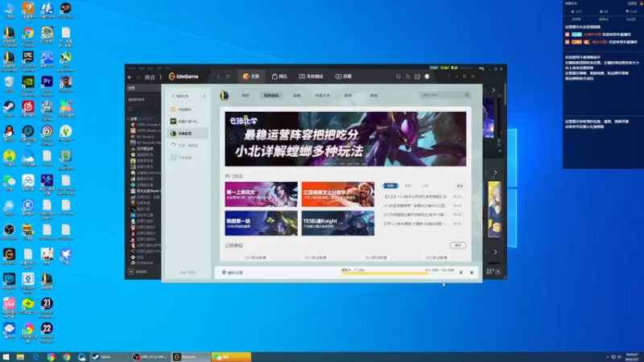Open Adobe Premiere Pro desktop shortcut
This screenshot has height=362, width=644.
click(x=47, y=86)
